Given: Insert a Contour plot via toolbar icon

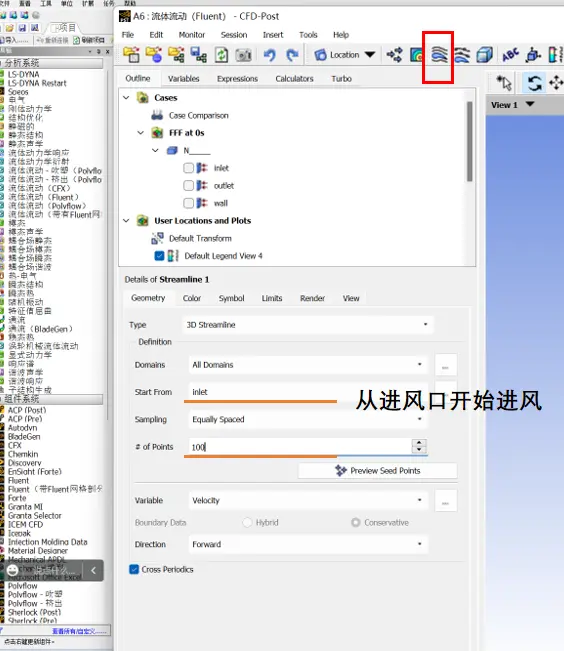Looking at the screenshot, I should (416, 55).
